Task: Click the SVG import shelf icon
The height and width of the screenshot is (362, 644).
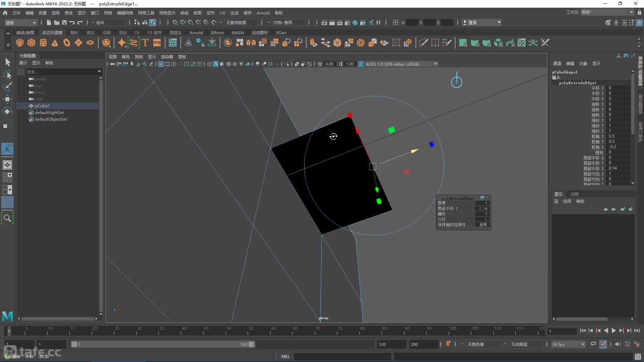Action: point(157,43)
